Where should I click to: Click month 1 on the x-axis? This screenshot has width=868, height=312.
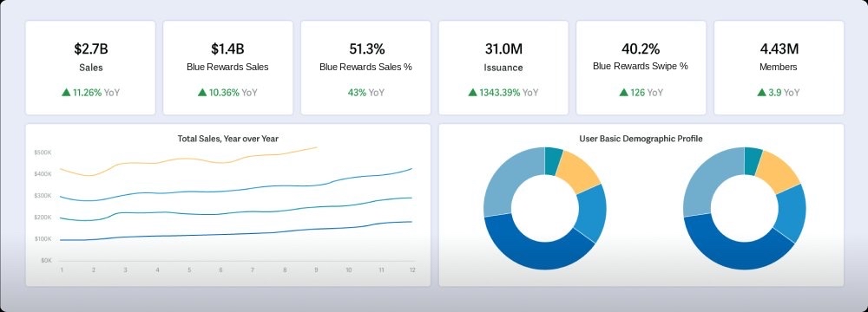click(62, 270)
